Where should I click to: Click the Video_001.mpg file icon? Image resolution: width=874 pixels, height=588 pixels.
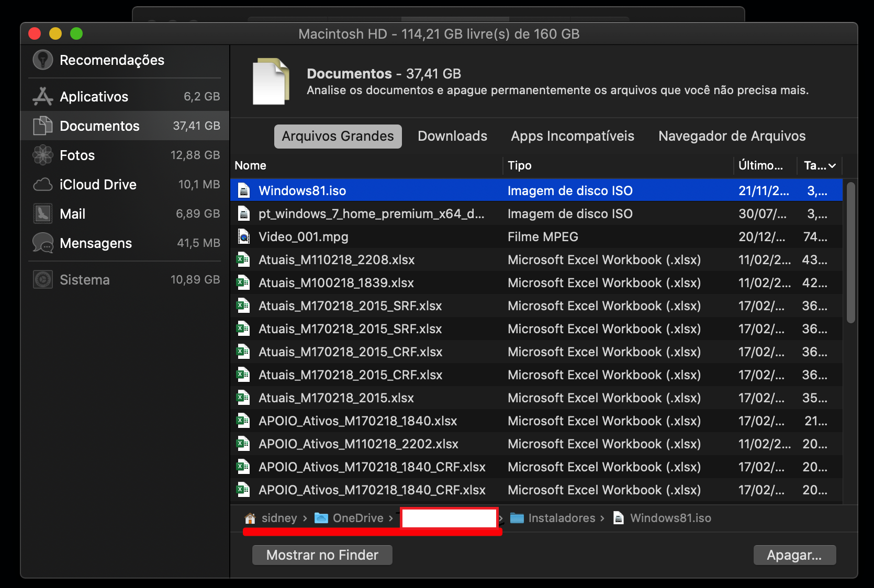click(x=244, y=237)
